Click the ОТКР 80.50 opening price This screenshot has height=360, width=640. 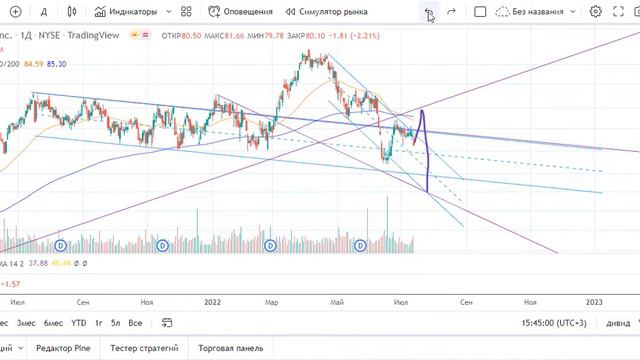pos(181,36)
